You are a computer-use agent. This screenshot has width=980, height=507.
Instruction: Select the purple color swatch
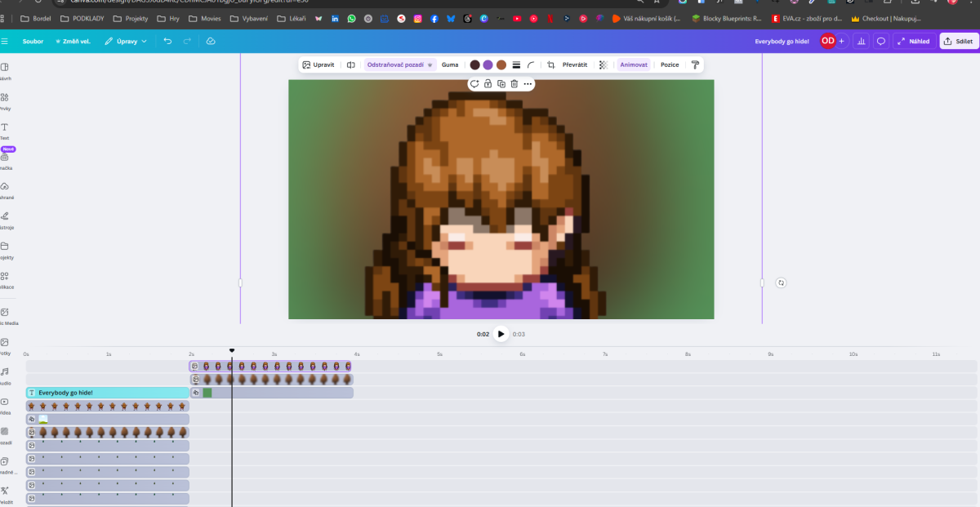[488, 64]
